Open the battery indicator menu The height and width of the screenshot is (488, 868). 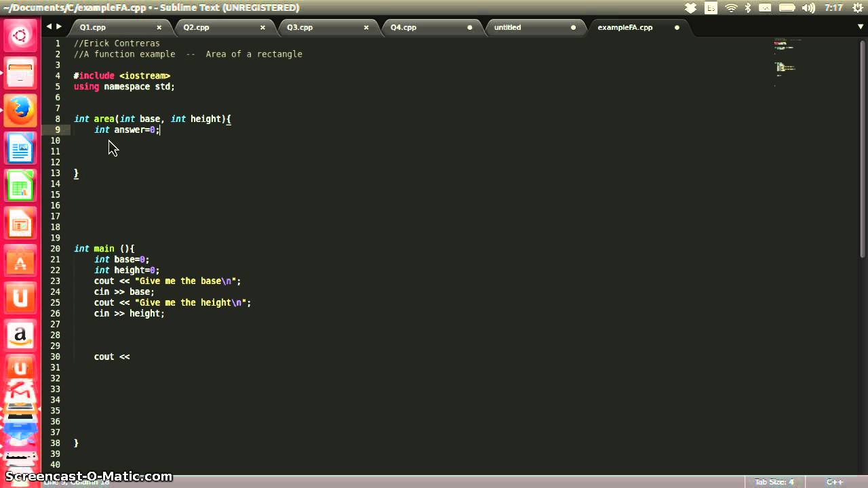point(787,8)
